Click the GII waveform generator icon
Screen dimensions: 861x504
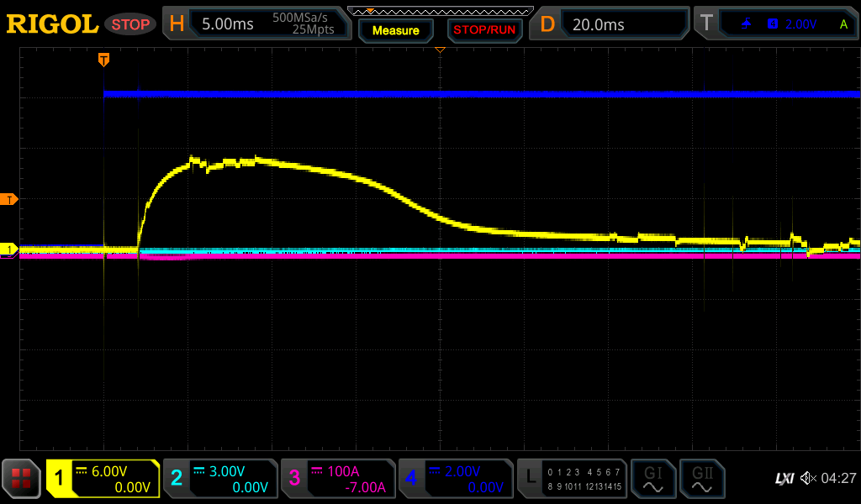(x=701, y=479)
